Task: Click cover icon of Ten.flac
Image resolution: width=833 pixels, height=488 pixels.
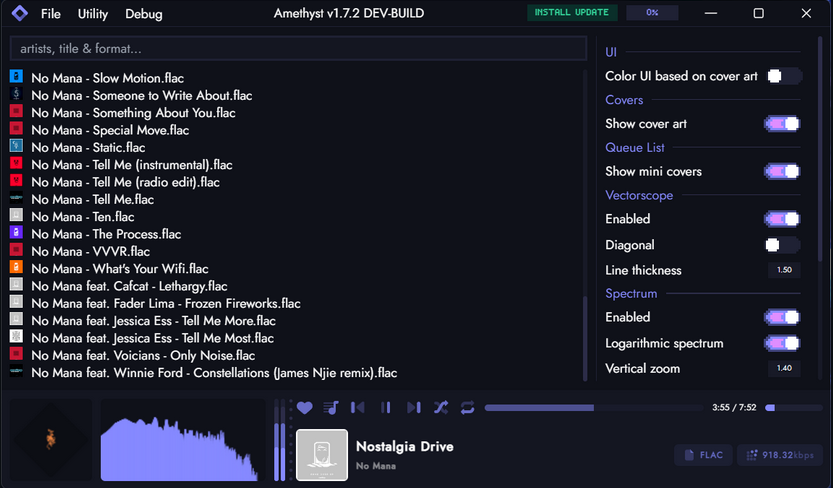Action: click(16, 215)
